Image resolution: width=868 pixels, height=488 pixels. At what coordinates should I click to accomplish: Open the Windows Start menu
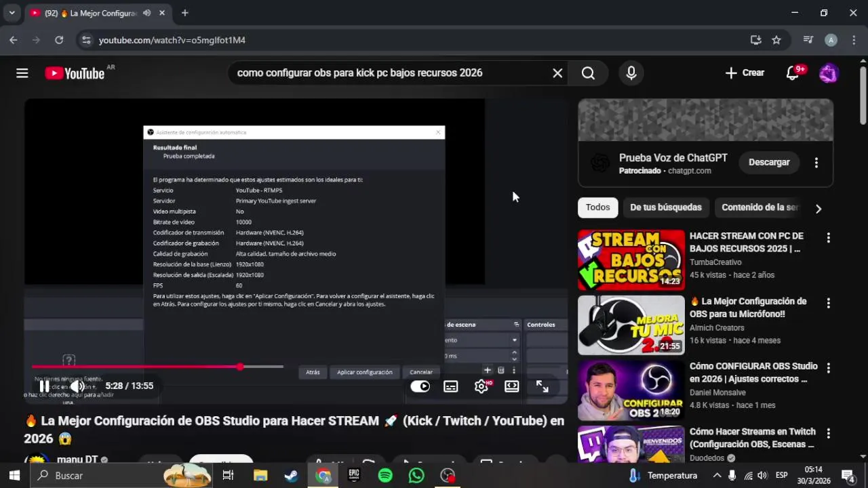point(14,476)
